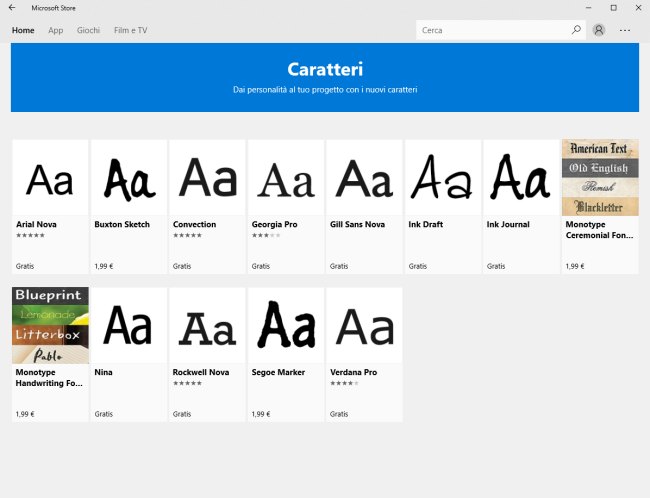Click the search magnifier icon
This screenshot has width=650, height=498.
coord(576,30)
